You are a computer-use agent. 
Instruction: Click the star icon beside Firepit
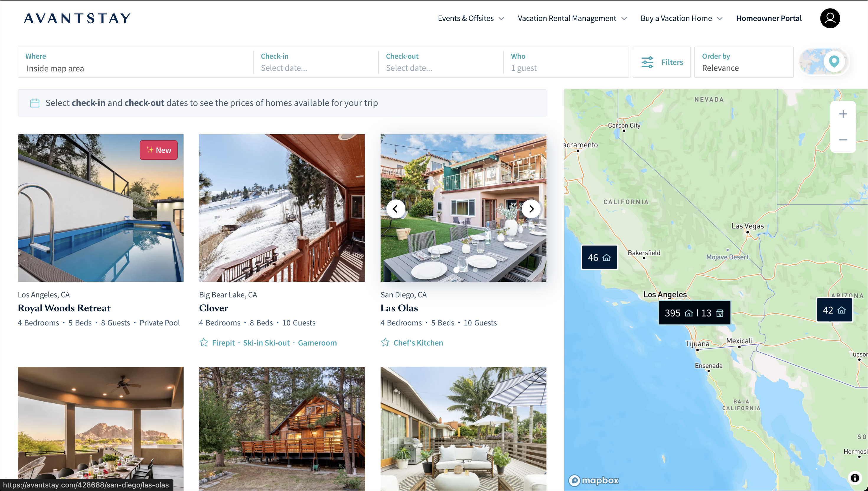coord(204,343)
